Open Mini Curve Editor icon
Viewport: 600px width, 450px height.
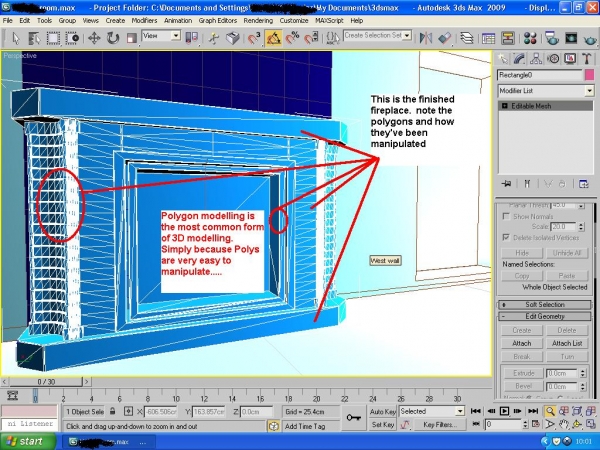(12, 396)
